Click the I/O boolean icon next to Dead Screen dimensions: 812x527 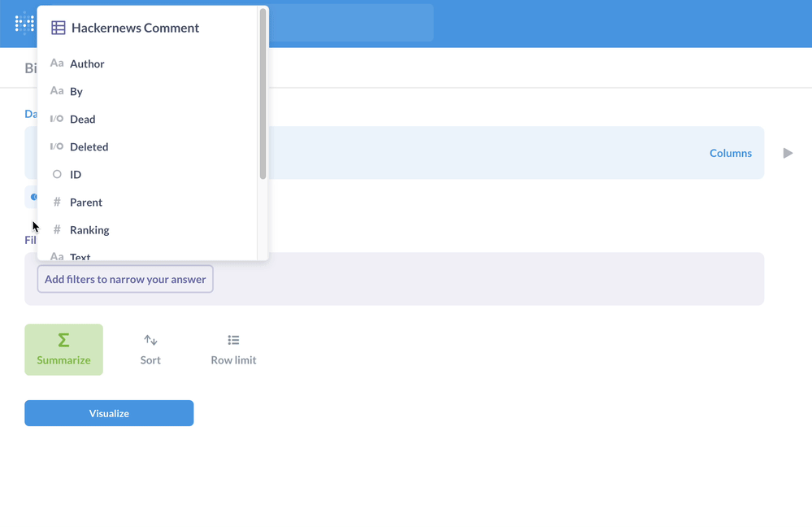(56, 119)
